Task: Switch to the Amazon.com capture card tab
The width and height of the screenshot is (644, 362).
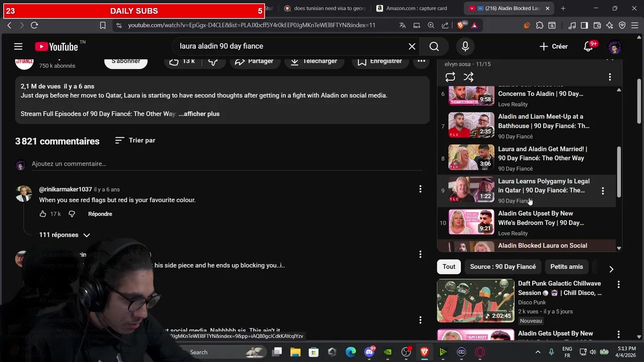Action: [x=412, y=8]
